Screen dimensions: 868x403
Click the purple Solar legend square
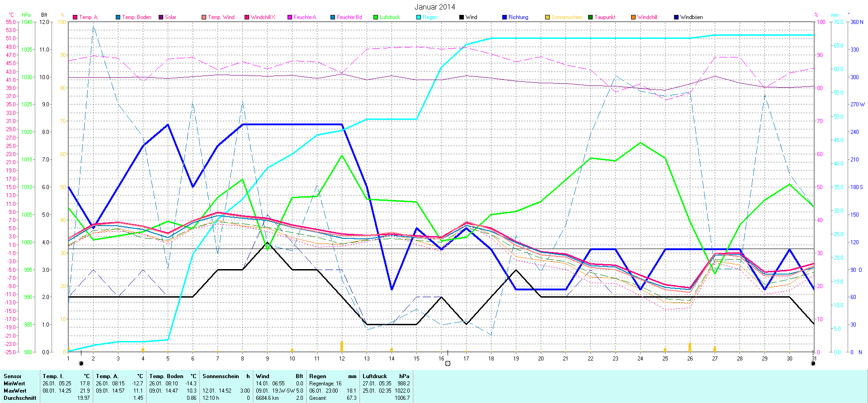161,17
